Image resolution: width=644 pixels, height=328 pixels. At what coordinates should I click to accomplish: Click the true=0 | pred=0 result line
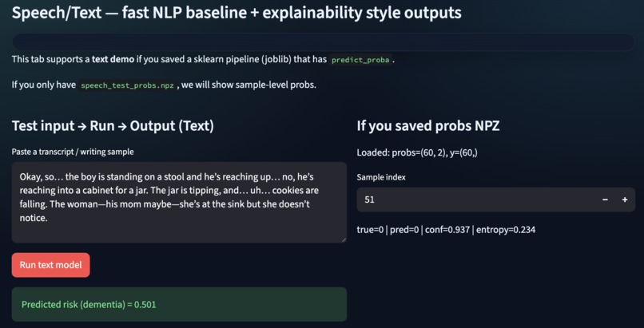click(446, 230)
